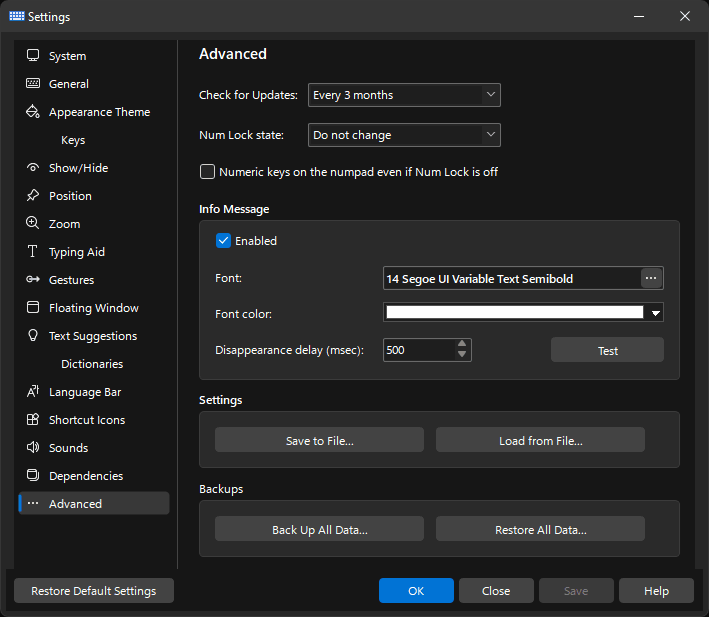Open the System settings page
This screenshot has width=709, height=617.
point(94,56)
